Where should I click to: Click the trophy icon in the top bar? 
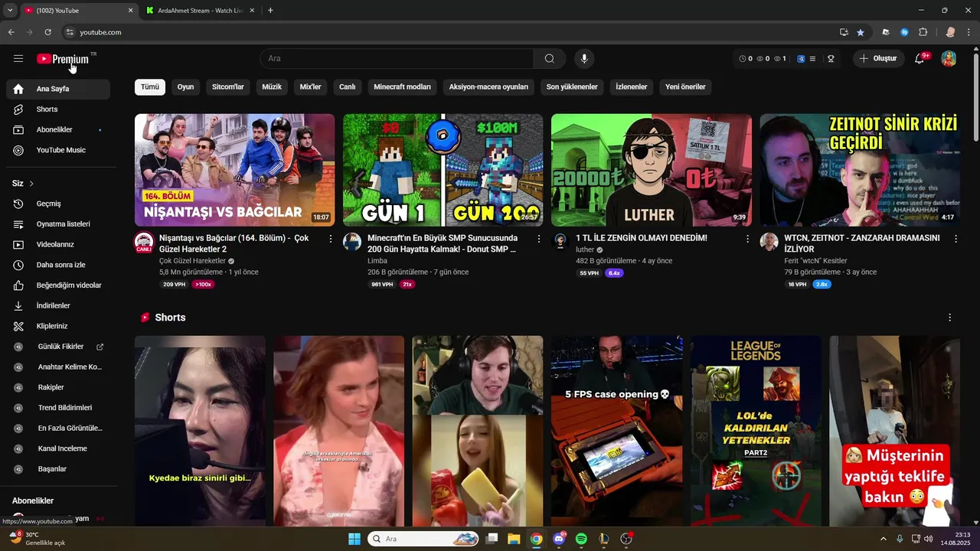pyautogui.click(x=831, y=59)
